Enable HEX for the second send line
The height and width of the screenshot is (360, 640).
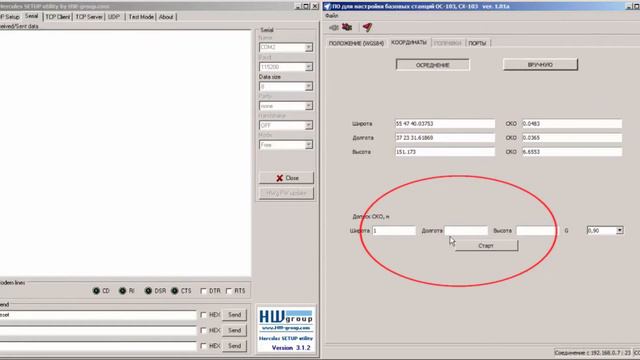click(203, 330)
